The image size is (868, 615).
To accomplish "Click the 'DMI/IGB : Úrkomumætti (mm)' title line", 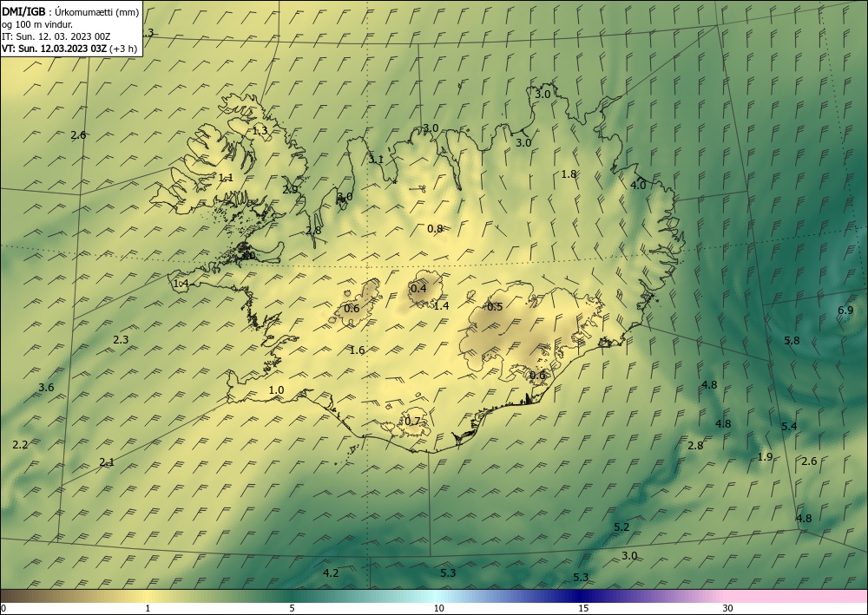I will (70, 12).
